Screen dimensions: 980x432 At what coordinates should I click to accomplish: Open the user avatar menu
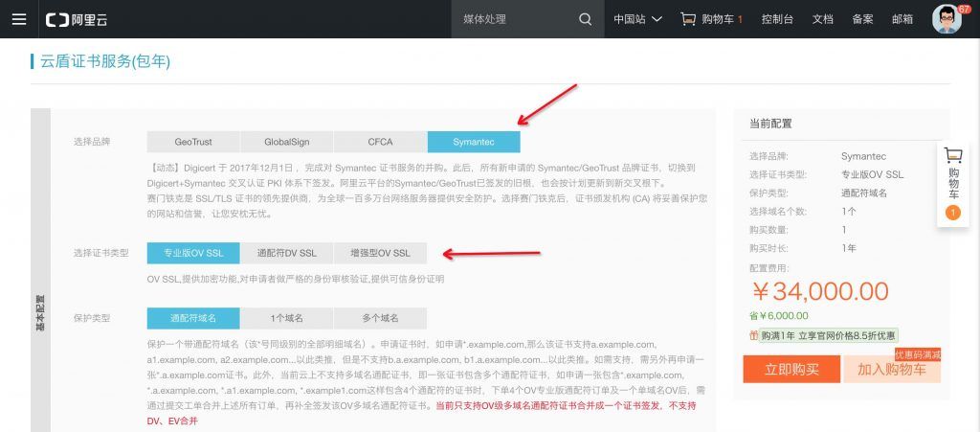pyautogui.click(x=947, y=19)
